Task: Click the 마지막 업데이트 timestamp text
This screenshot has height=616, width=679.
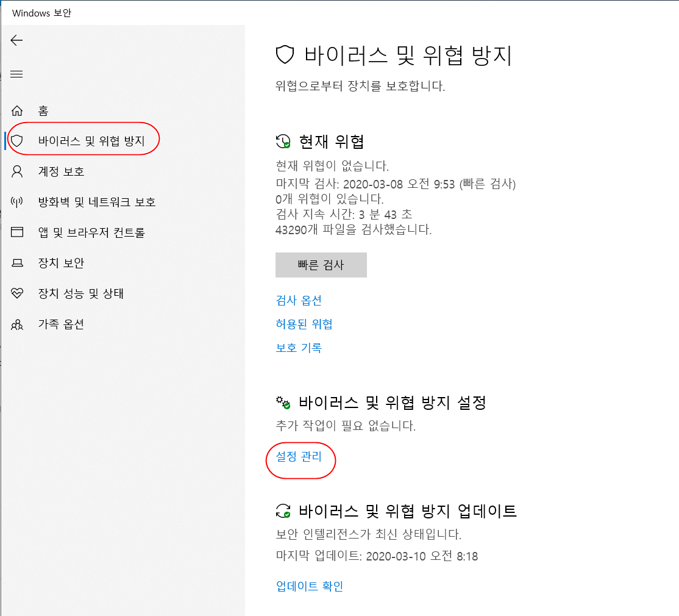Action: 377,556
